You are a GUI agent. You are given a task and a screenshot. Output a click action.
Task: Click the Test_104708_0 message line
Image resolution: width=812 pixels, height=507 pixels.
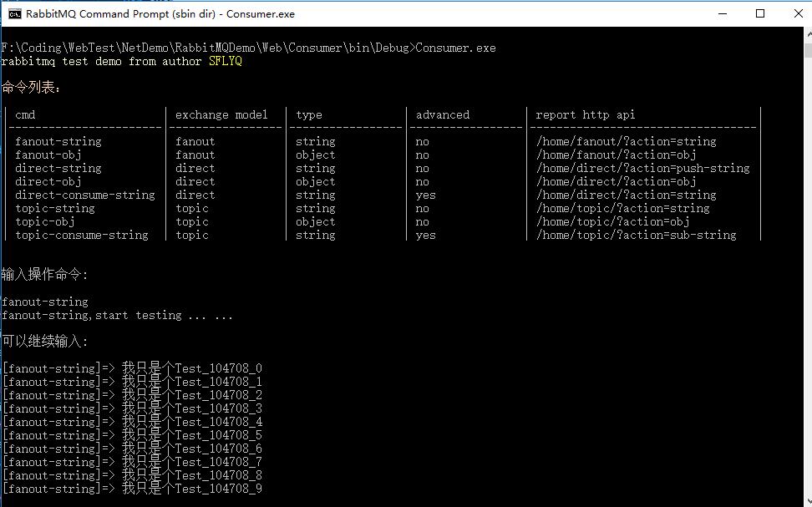[x=132, y=368]
